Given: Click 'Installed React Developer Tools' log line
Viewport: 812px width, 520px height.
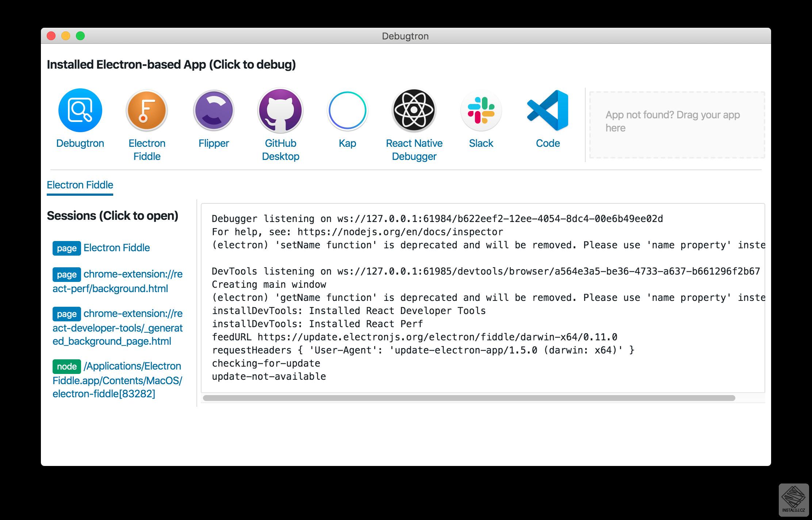Looking at the screenshot, I should point(349,311).
